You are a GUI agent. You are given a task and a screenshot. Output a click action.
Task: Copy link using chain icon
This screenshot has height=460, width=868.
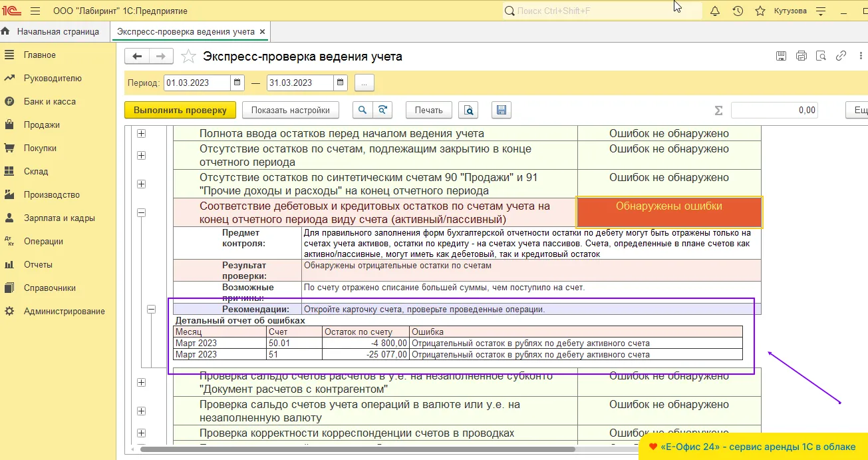coord(841,56)
